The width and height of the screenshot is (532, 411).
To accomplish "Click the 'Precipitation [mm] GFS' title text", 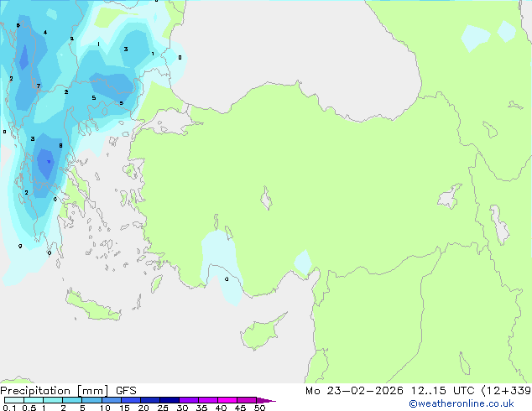I will click(68, 391).
